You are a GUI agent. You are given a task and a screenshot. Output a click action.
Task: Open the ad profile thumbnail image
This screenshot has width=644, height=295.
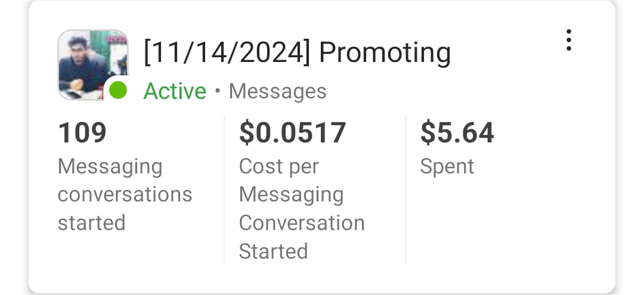pos(89,63)
